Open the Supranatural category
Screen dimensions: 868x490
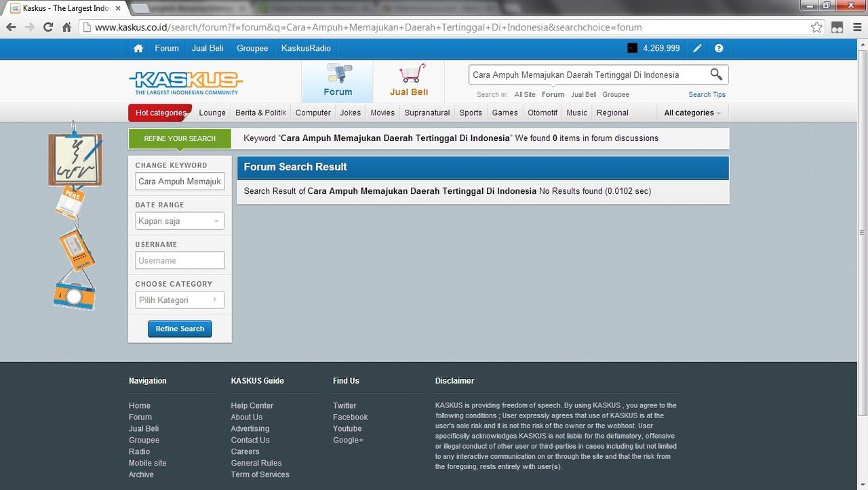click(x=427, y=113)
